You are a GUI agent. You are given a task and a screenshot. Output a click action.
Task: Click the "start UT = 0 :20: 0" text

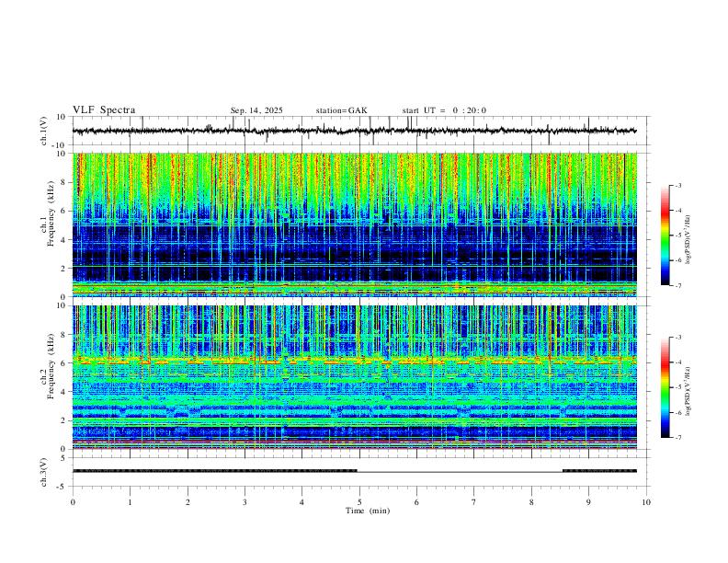(x=444, y=110)
